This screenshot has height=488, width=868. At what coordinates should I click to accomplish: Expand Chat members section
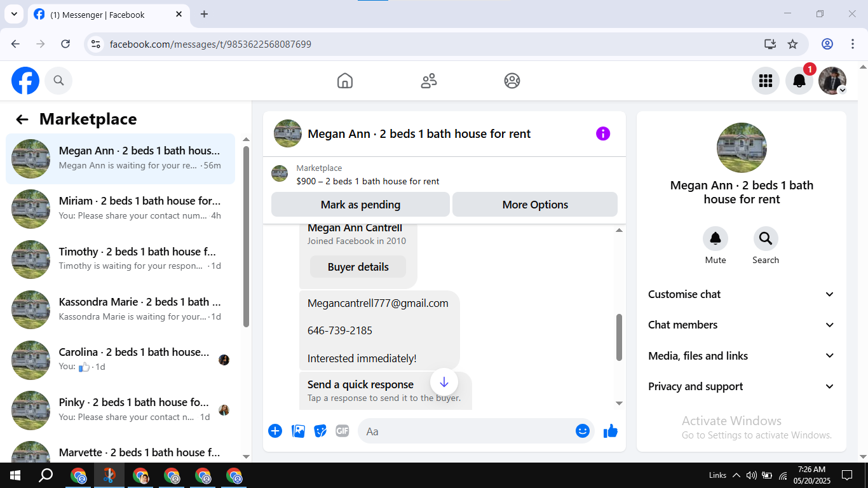[742, 325]
